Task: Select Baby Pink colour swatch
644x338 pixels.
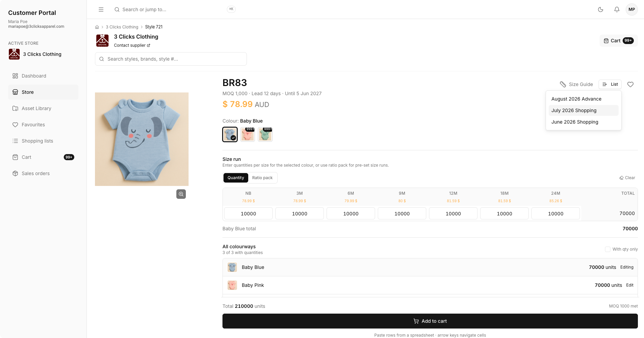Action: pos(248,134)
